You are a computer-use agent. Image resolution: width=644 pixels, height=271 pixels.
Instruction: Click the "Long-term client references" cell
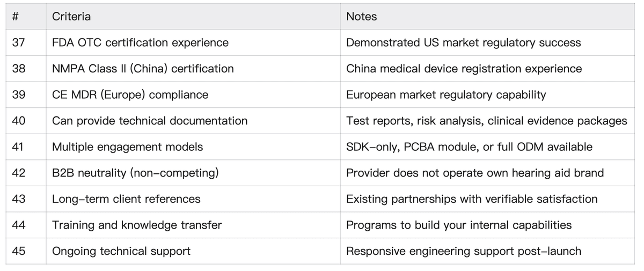126,199
